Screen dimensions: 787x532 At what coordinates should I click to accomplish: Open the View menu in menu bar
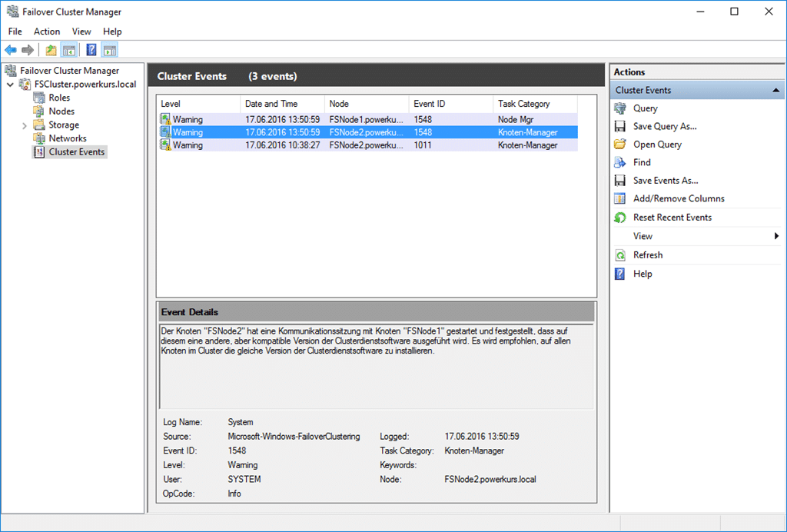[81, 31]
